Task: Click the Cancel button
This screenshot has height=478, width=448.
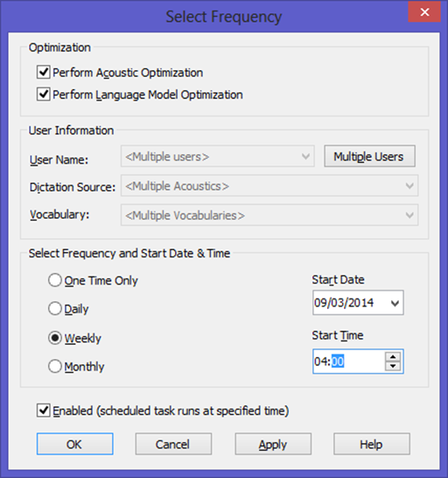Action: (173, 444)
